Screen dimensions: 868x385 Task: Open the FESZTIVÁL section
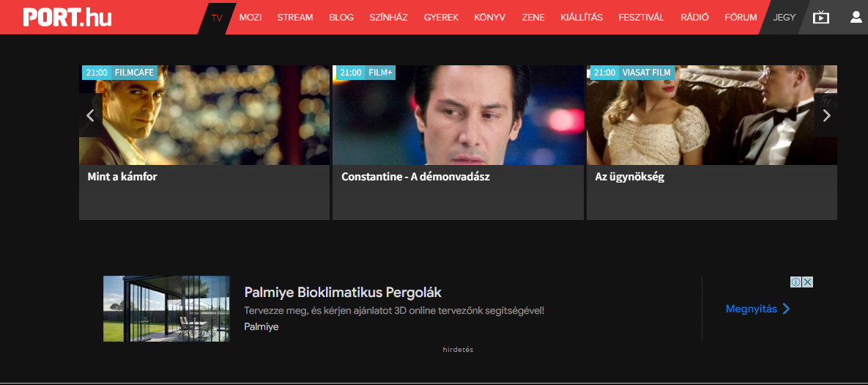(x=641, y=17)
